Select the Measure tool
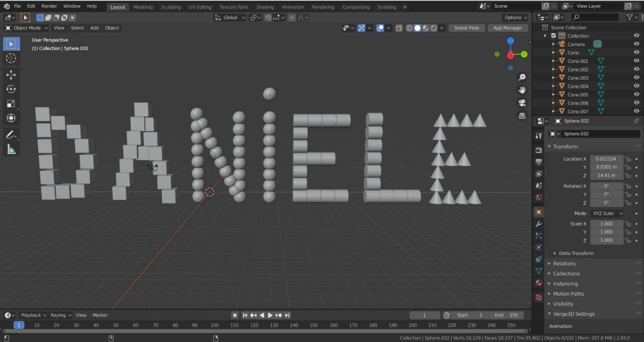 point(11,150)
